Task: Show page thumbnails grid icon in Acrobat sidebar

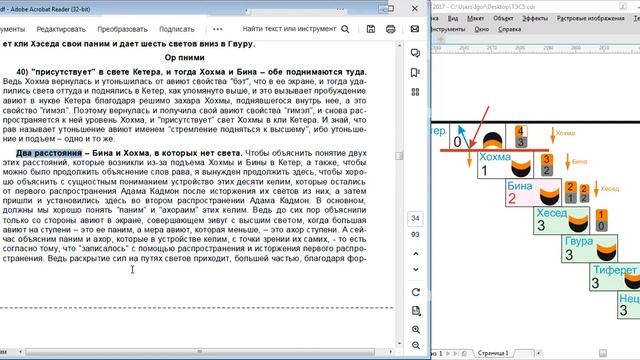Action: point(416,92)
